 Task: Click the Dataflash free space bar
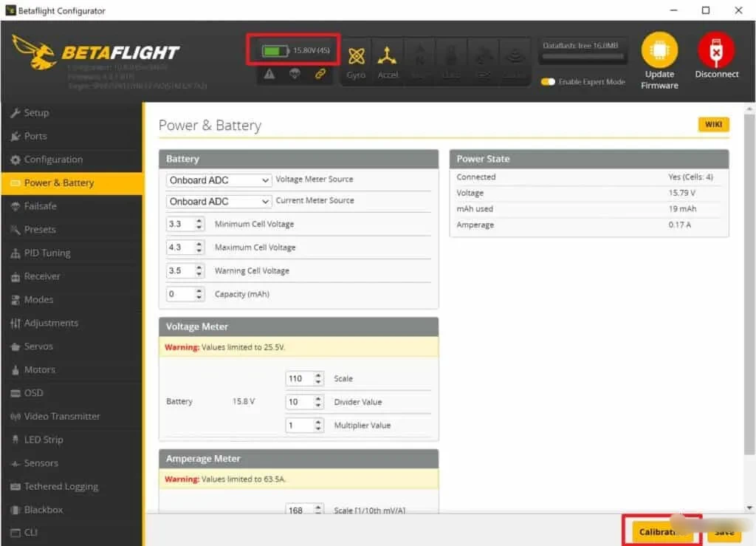pyautogui.click(x=583, y=56)
